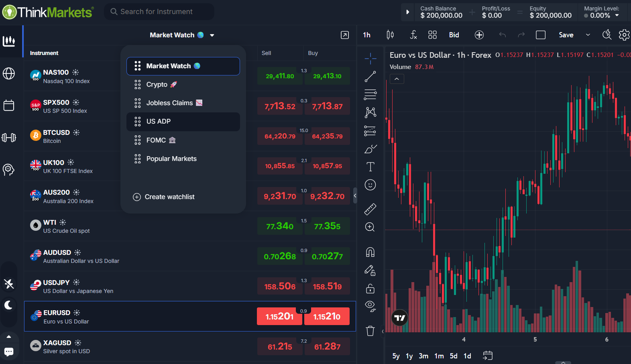The image size is (631, 364).
Task: Collapse the Market Watch dropdown arrow
Action: (212, 35)
